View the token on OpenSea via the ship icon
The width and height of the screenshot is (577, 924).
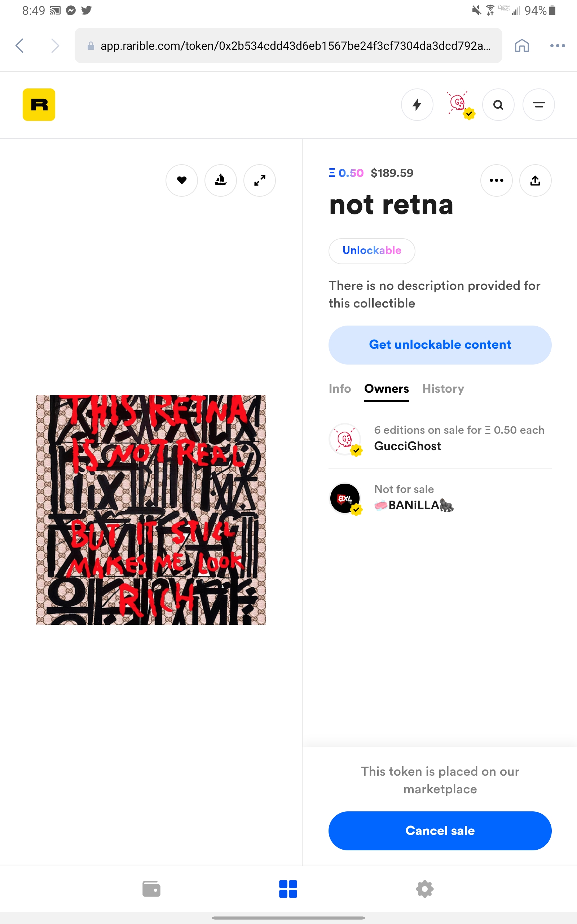pyautogui.click(x=221, y=180)
